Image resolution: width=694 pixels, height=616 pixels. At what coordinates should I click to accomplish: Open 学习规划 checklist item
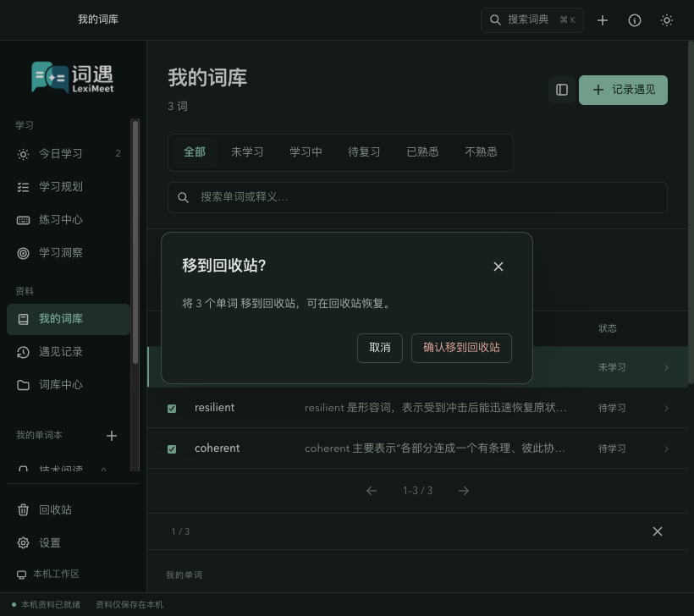(x=69, y=187)
